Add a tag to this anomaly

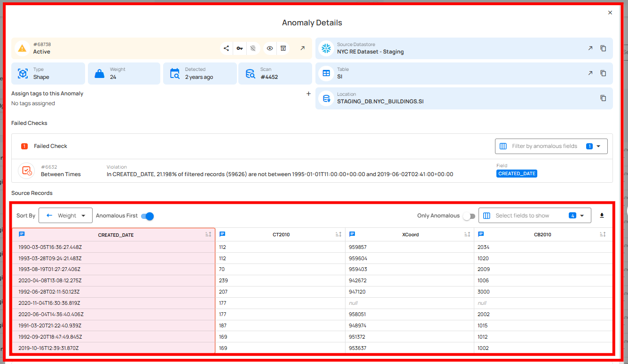(308, 93)
